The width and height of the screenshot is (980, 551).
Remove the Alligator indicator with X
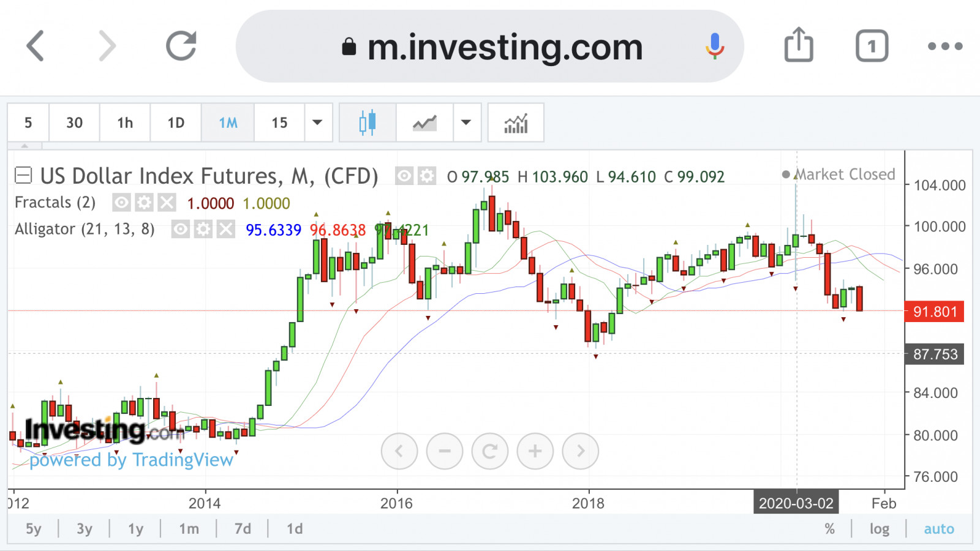point(226,230)
